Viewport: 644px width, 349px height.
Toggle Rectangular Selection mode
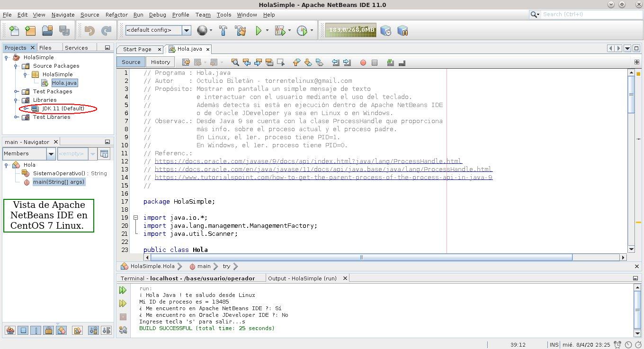pyautogui.click(x=281, y=62)
